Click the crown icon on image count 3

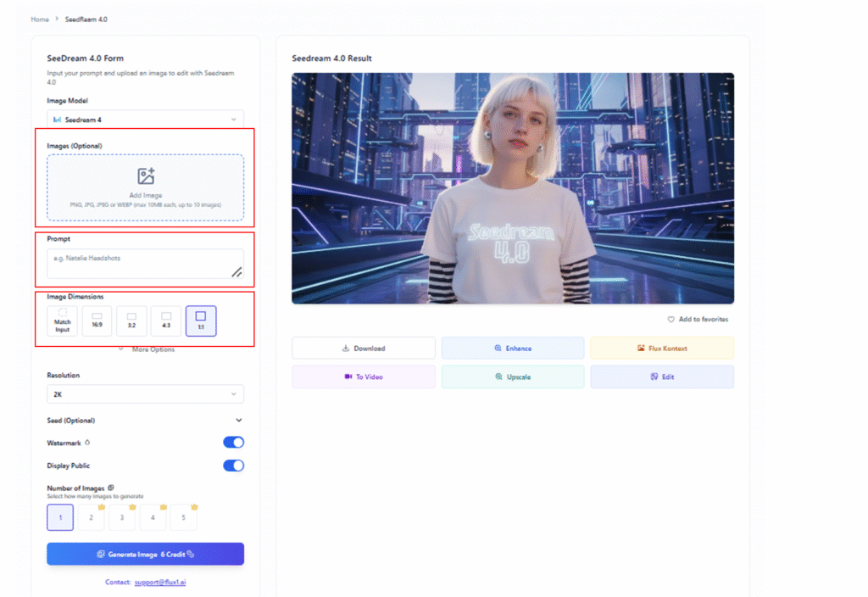(x=132, y=507)
